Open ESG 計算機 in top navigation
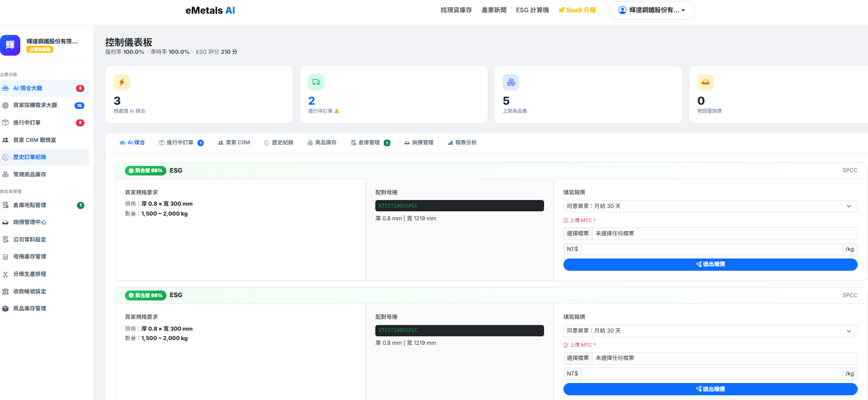Screen dimensions: 868x400 pyautogui.click(x=533, y=10)
